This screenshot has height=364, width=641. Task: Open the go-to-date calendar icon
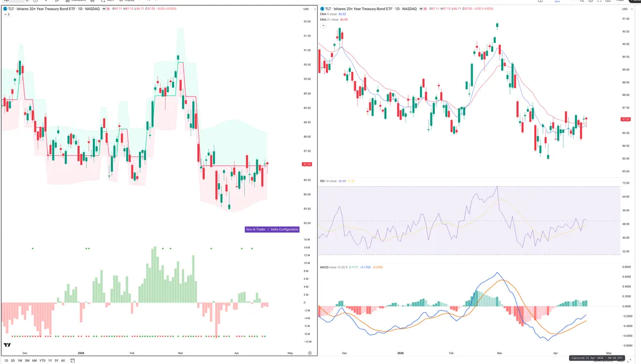click(x=72, y=361)
